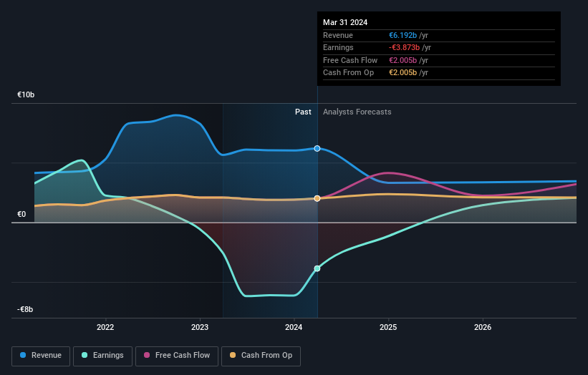Click the teal Earnings legend dot
The width and height of the screenshot is (588, 375).
point(85,355)
